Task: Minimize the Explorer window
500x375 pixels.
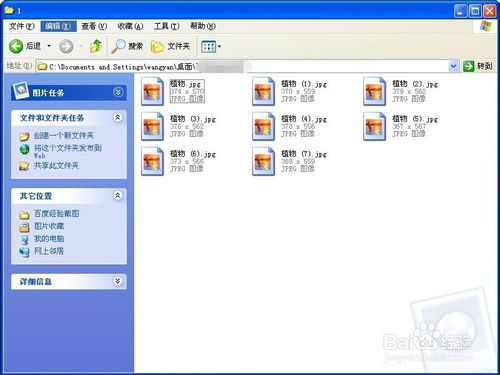Action: click(460, 11)
